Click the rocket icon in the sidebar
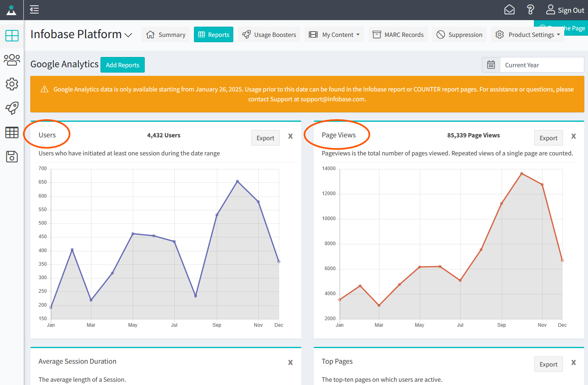This screenshot has height=385, width=588. click(x=12, y=108)
